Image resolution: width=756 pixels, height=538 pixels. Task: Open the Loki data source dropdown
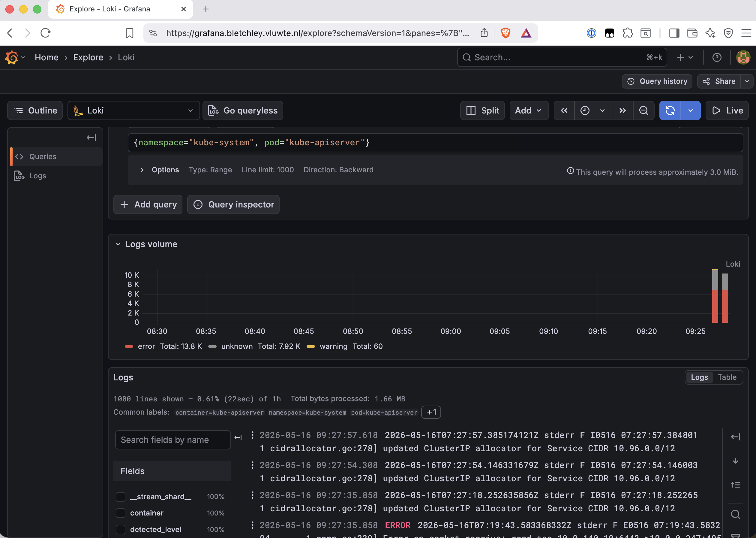tap(133, 110)
